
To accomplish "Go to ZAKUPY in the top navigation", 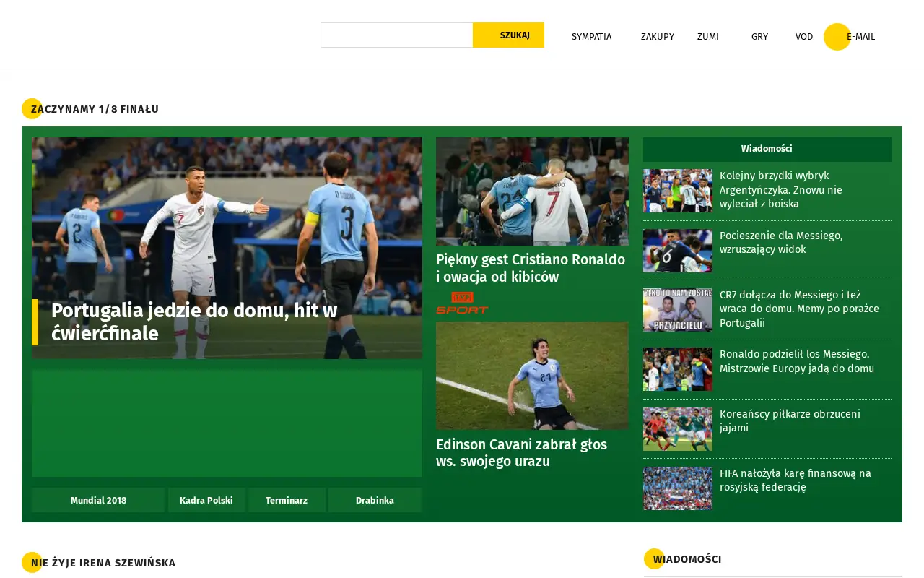I will click(x=658, y=37).
